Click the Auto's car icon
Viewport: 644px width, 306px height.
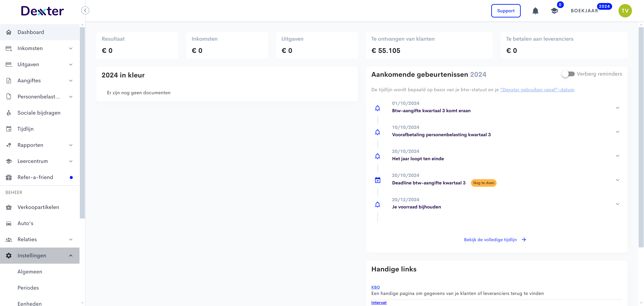9,223
